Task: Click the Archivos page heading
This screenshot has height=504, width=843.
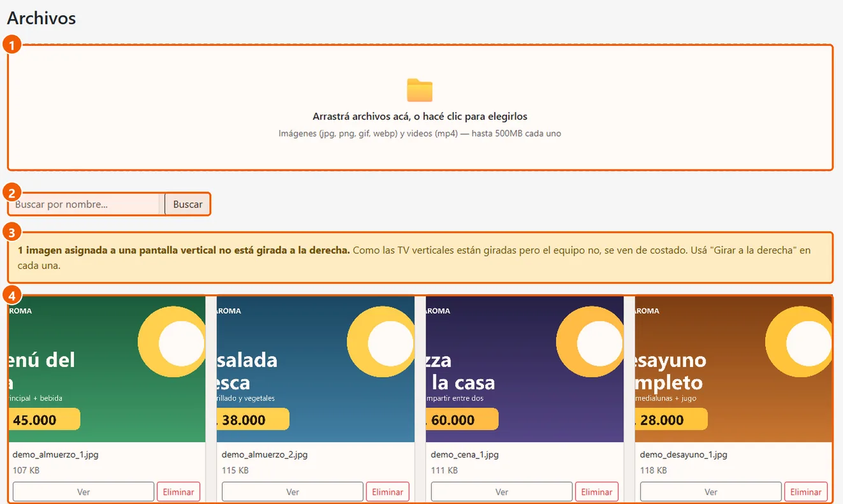Action: tap(41, 18)
